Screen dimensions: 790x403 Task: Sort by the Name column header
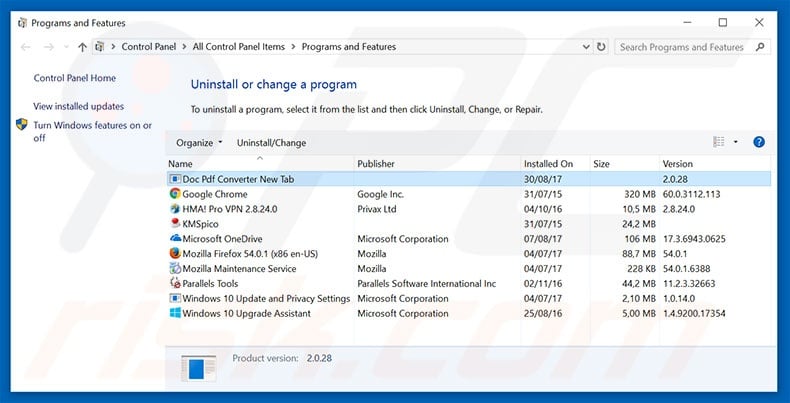[x=260, y=164]
